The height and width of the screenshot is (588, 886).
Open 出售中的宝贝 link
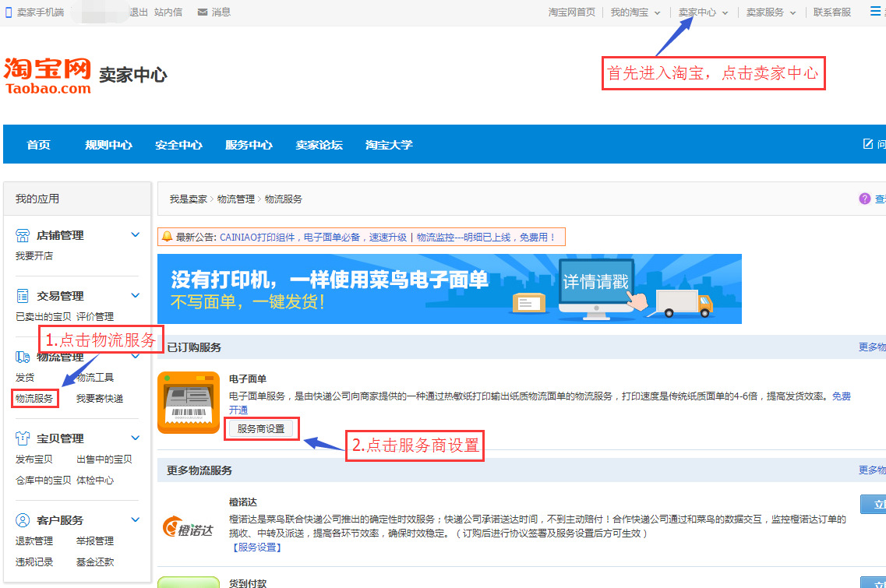(104, 459)
